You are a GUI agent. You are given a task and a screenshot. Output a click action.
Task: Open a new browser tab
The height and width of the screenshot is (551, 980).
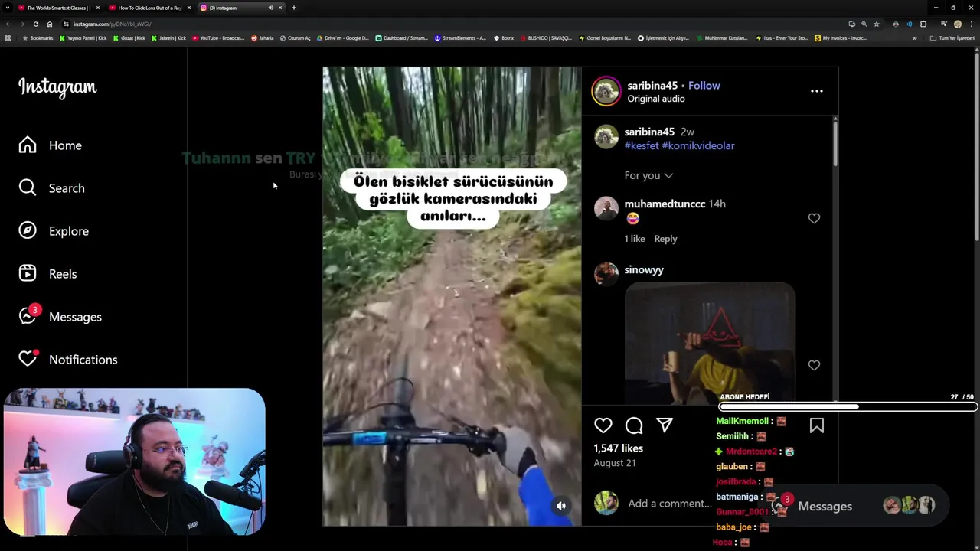[294, 8]
